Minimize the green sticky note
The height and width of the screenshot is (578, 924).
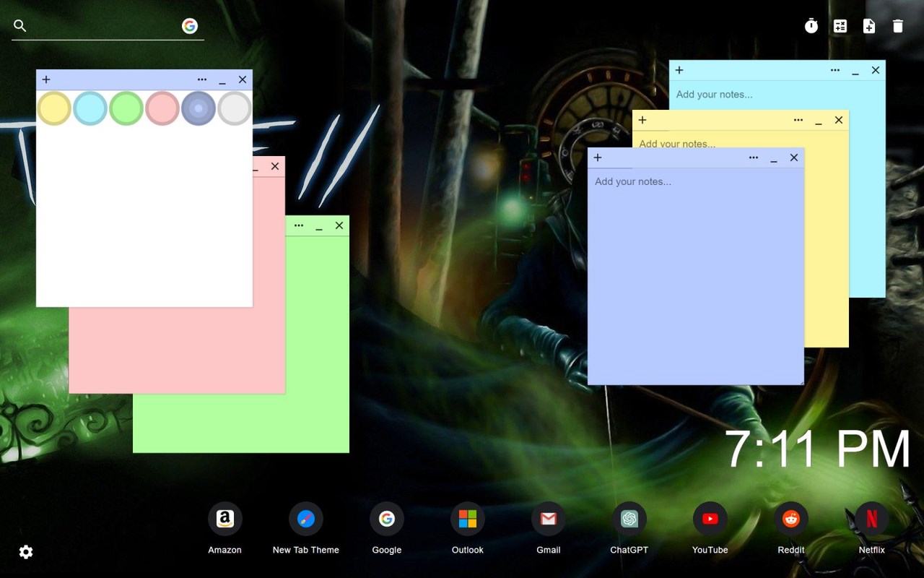319,227
